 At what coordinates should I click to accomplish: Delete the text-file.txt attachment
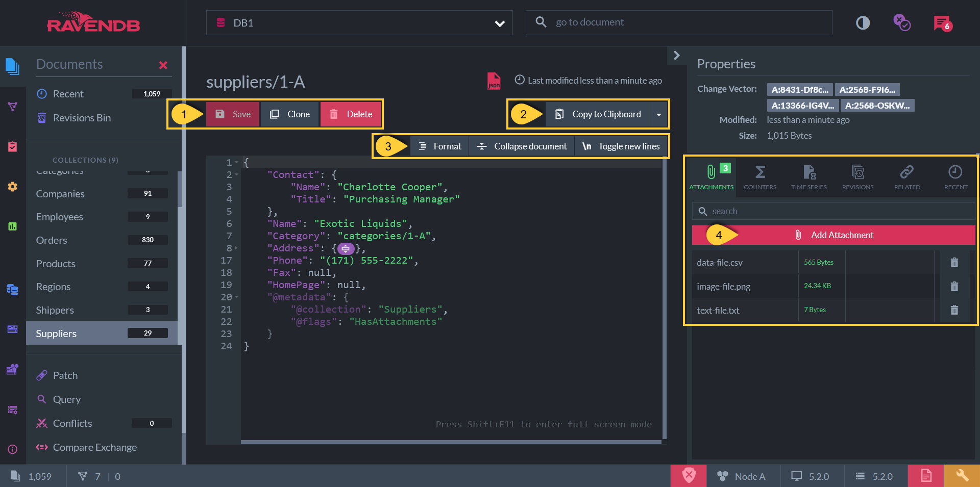tap(954, 310)
